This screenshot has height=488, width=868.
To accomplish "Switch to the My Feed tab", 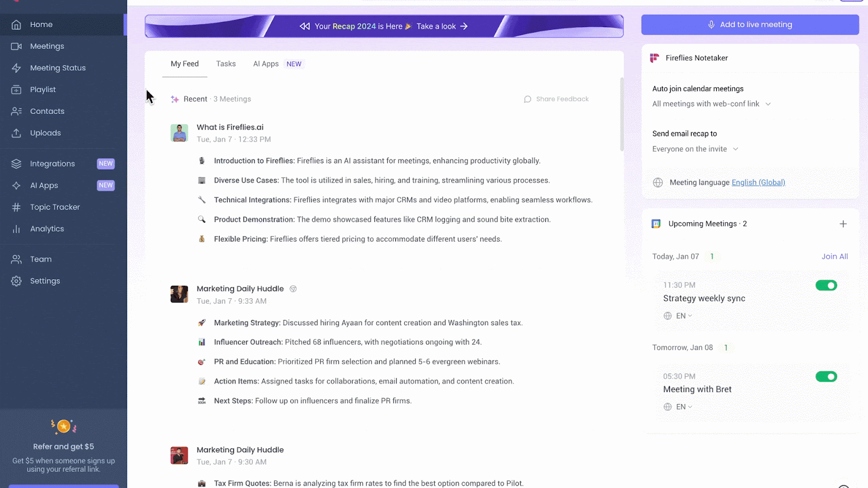I will pyautogui.click(x=184, y=64).
